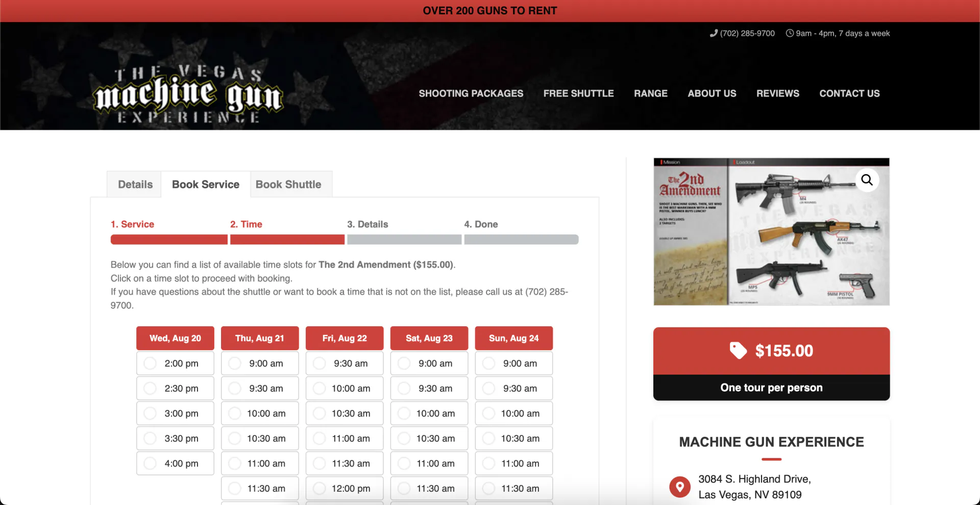
Task: Select Wed Aug 20 2:30 pm slot
Action: pos(175,389)
